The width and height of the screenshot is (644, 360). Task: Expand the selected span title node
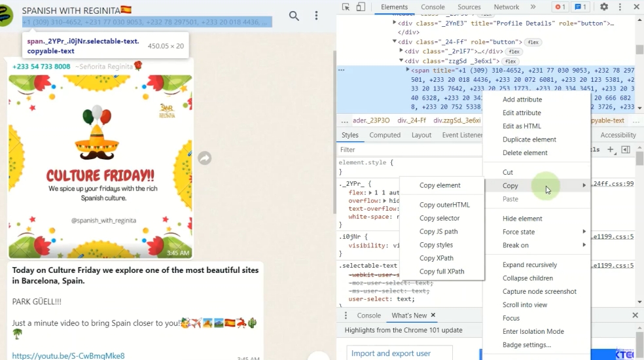[408, 70]
